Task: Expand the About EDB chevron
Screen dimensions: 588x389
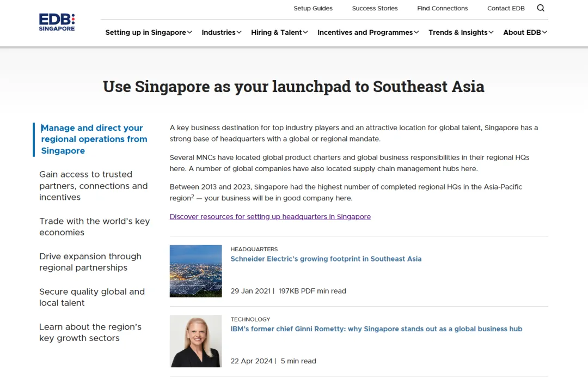Action: pyautogui.click(x=544, y=32)
